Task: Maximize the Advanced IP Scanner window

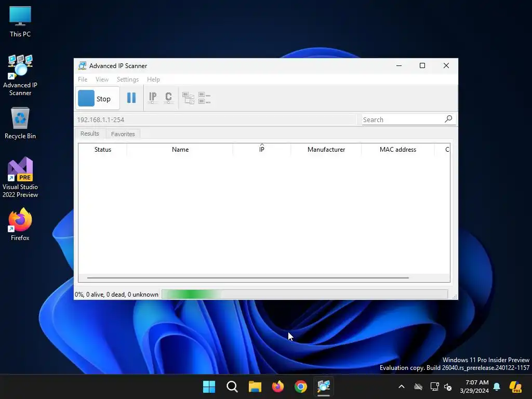Action: pos(422,66)
